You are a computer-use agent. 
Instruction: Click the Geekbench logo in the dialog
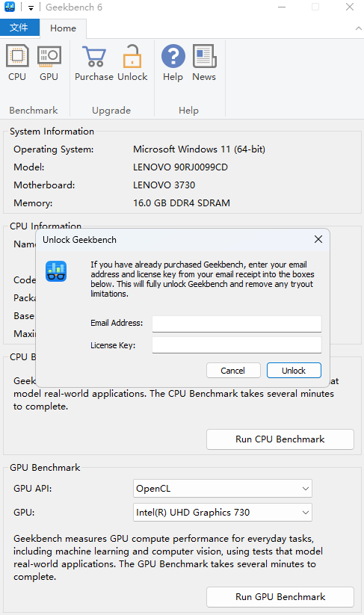[57, 271]
